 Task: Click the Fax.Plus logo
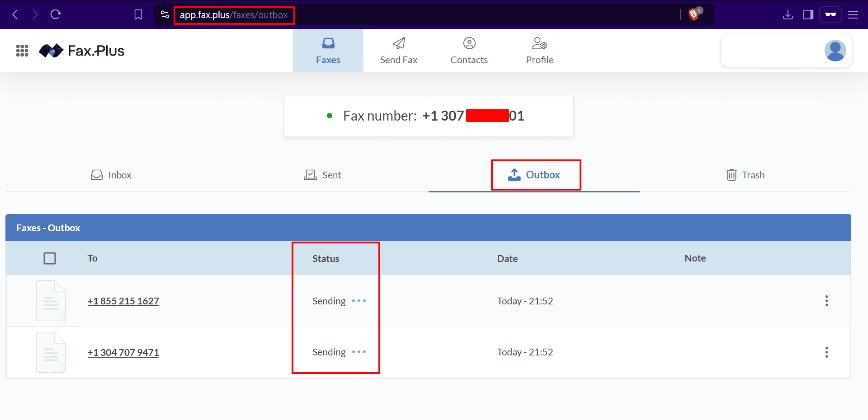click(x=82, y=51)
